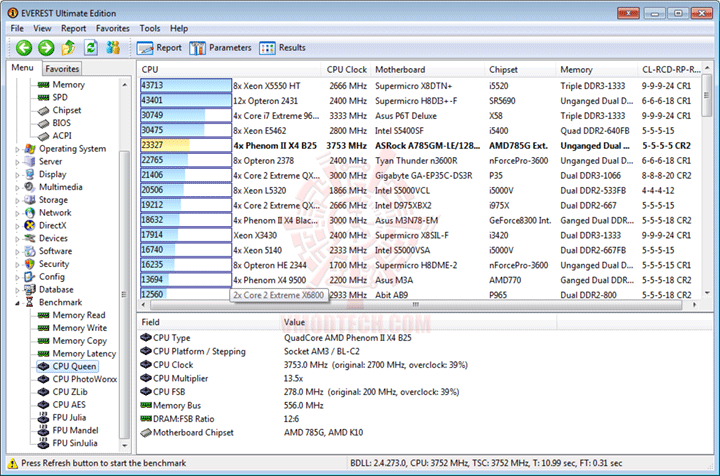Open the Report menu
The width and height of the screenshot is (720, 476).
pyautogui.click(x=73, y=28)
